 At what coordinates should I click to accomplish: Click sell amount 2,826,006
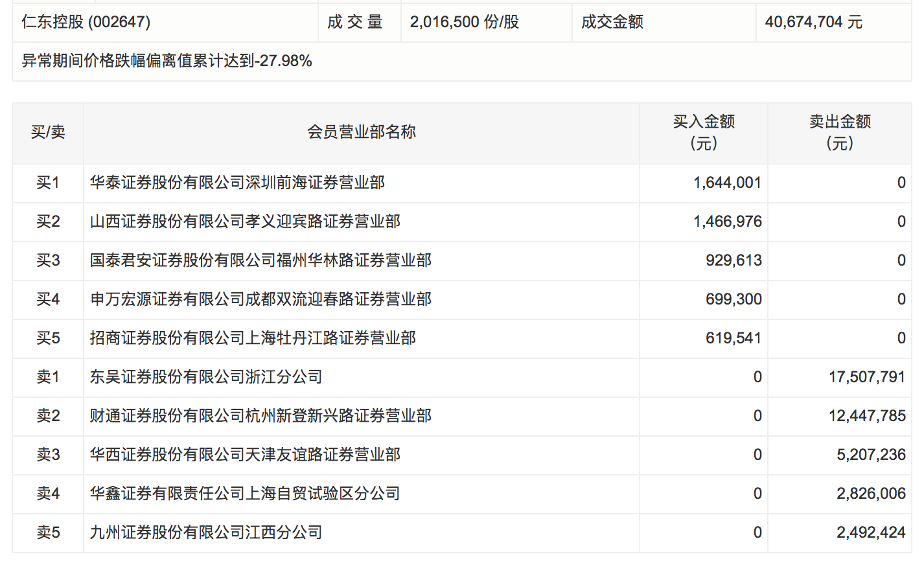tap(871, 494)
